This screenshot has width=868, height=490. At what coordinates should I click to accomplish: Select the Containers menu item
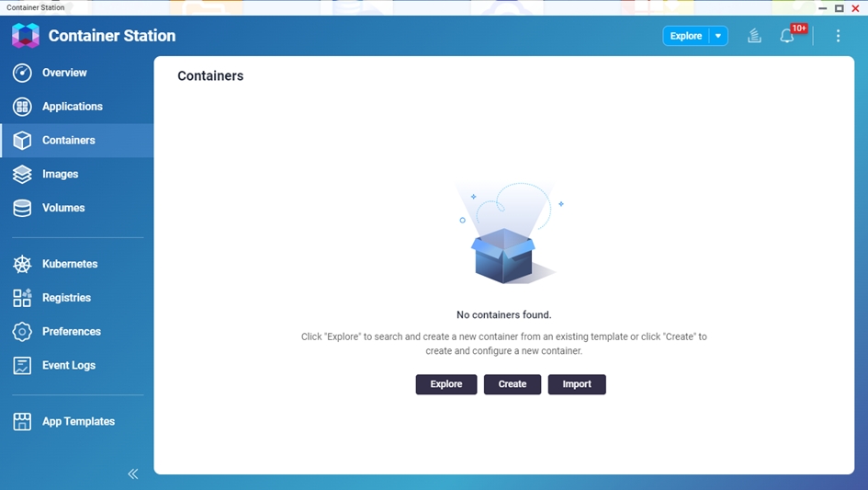(69, 141)
